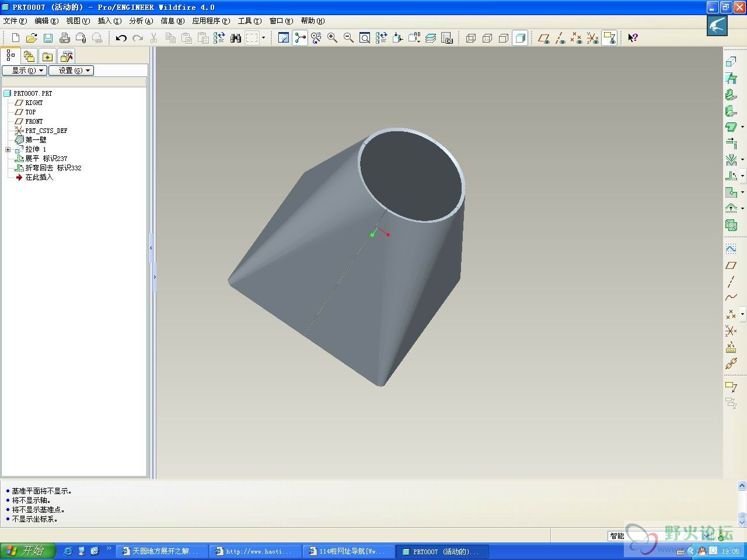
Task: Toggle spin center display
Action: click(x=300, y=38)
